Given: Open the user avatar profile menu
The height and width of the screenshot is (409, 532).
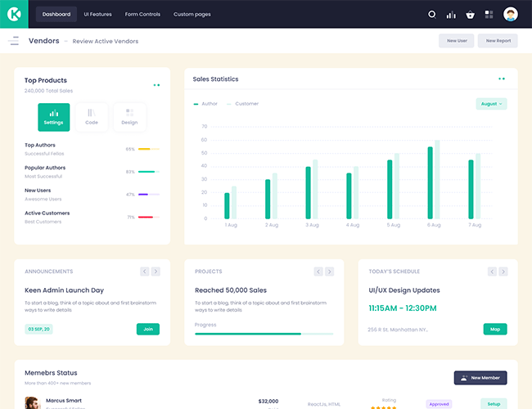Looking at the screenshot, I should [x=510, y=14].
